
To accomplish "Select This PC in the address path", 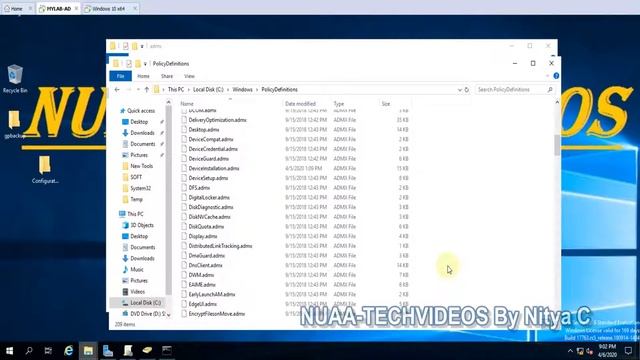I will (176, 89).
